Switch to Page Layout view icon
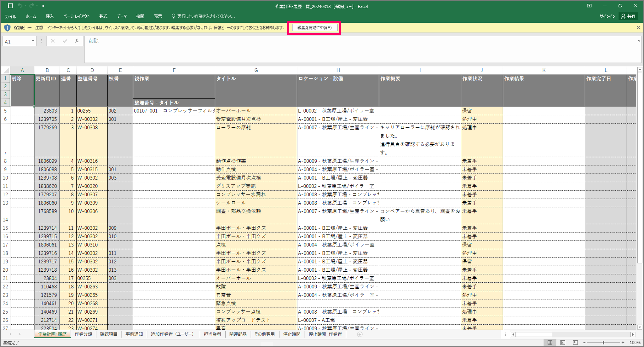 click(562, 343)
